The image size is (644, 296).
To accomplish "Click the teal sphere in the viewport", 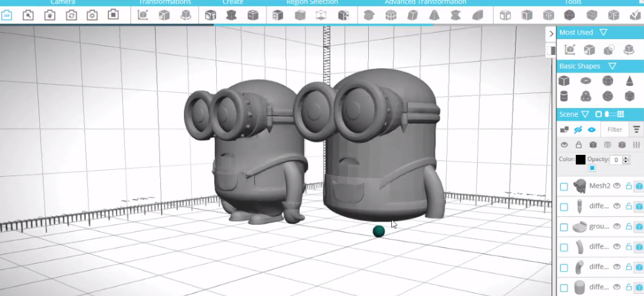I will click(379, 232).
